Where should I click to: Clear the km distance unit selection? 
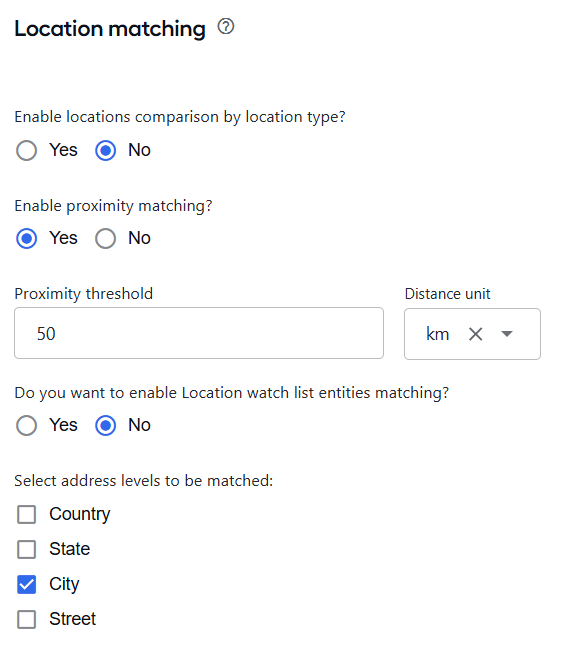tap(475, 334)
